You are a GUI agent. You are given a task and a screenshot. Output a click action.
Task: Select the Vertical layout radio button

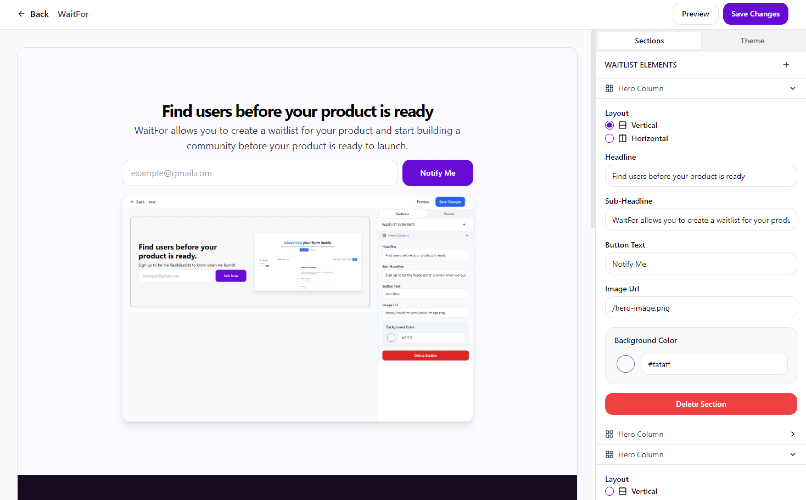(x=610, y=125)
